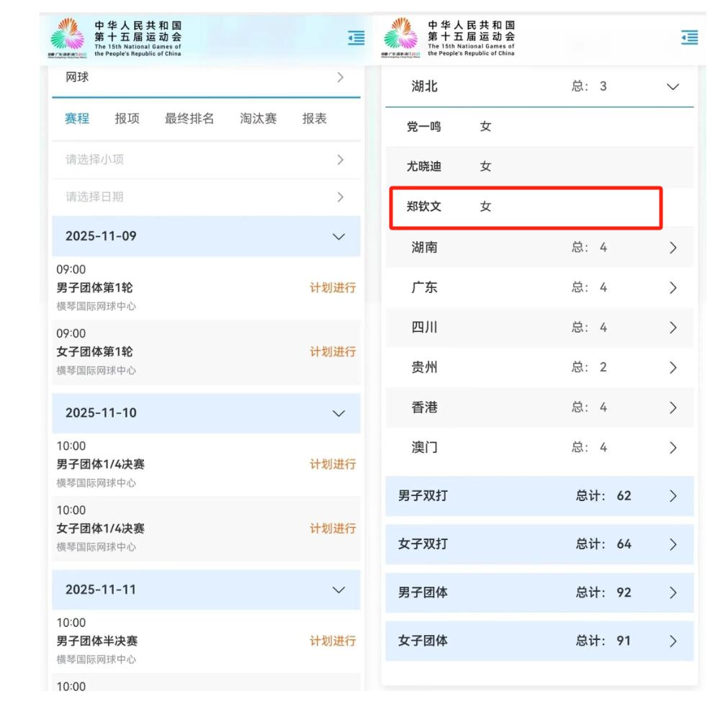Open the 网球 sport selector

click(205, 78)
